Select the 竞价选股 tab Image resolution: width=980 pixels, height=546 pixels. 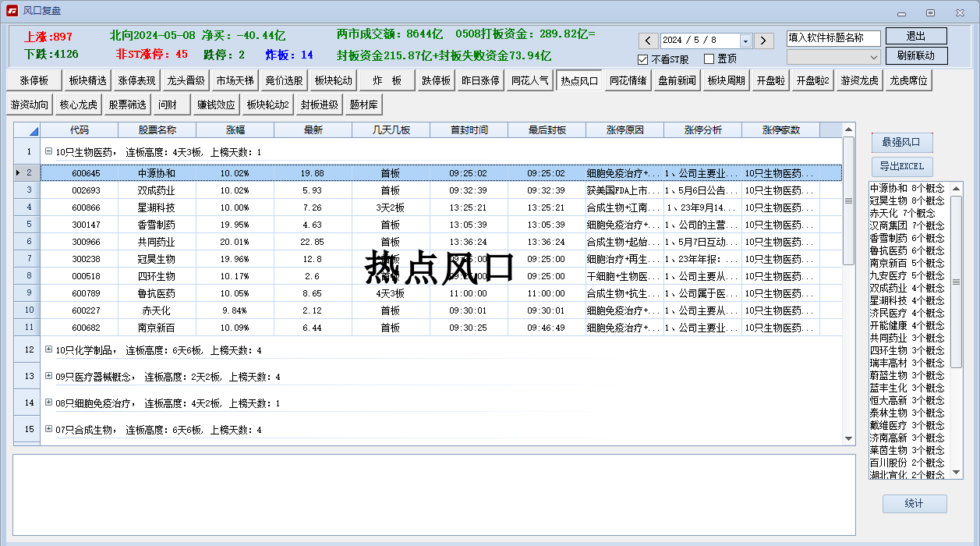coord(284,81)
